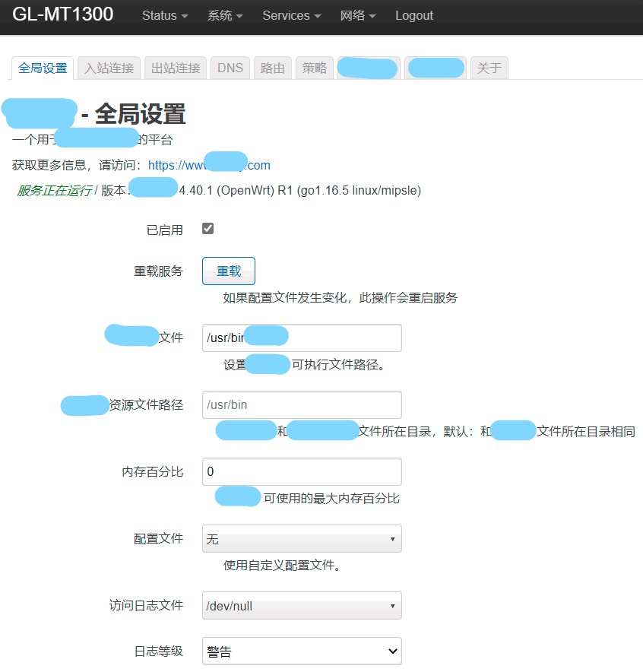Switch to the 路由 tab
The width and height of the screenshot is (643, 672).
[272, 67]
